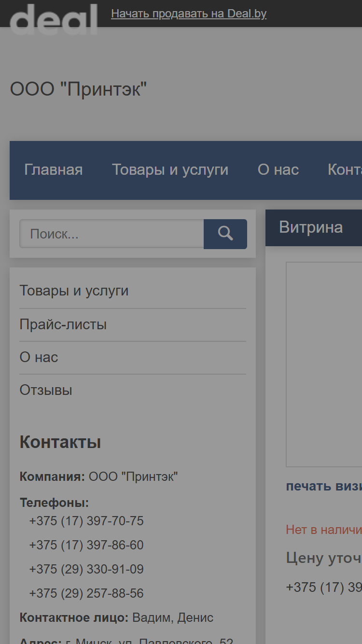Click the magnifier search button
The image size is (362, 644).
[225, 234]
